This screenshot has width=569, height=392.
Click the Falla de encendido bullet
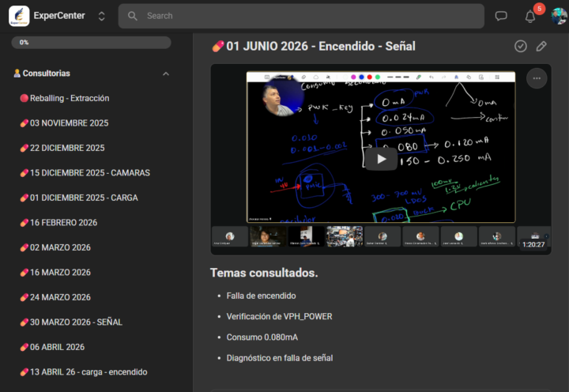(261, 296)
